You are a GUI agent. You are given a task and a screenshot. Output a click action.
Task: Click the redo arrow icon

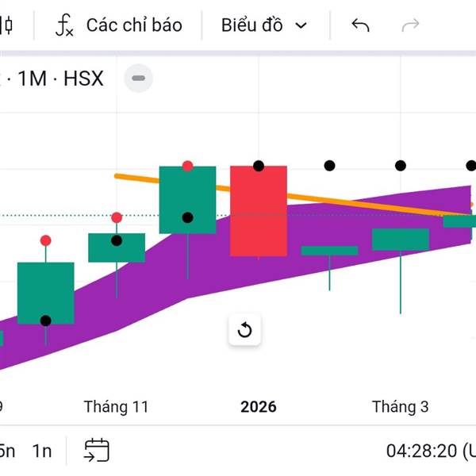coord(410,25)
